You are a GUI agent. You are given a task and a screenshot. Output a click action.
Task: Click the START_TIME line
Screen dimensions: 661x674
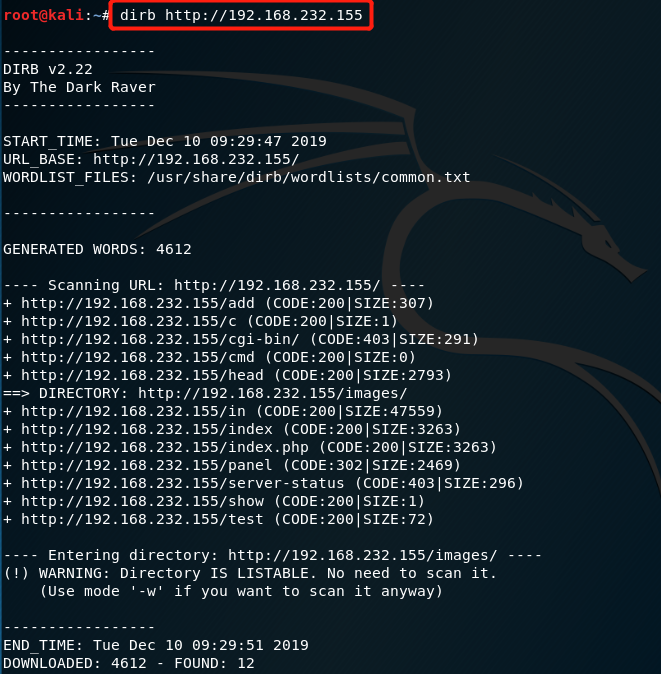pos(165,141)
